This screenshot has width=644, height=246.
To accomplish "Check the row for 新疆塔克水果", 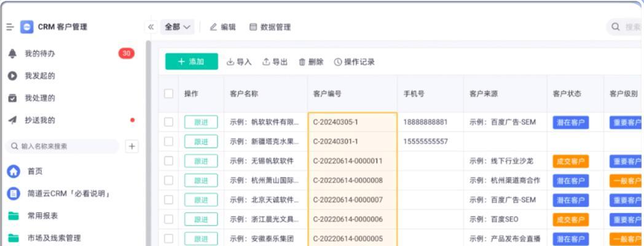I will point(168,141).
